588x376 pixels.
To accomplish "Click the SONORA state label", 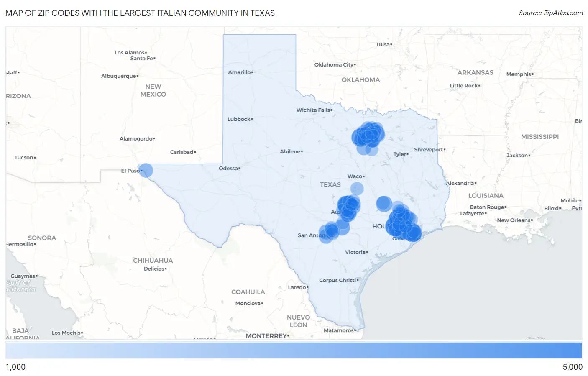I will [x=42, y=238].
